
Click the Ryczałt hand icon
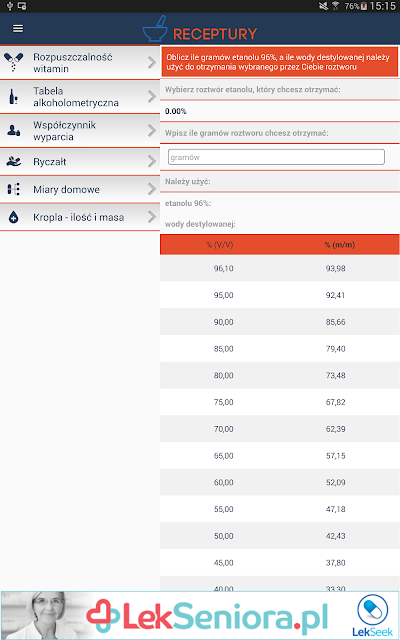click(x=13, y=162)
